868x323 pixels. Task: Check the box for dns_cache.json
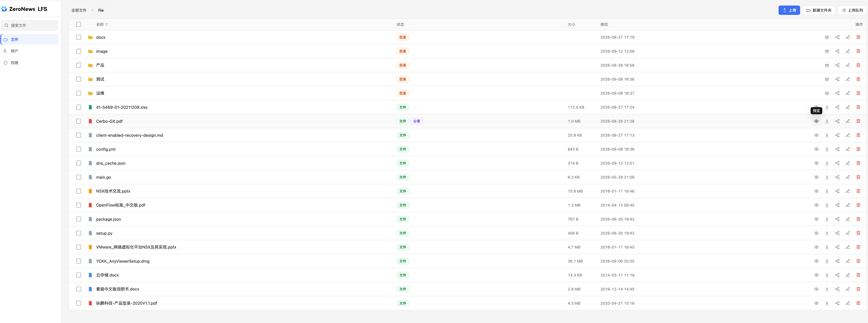(79, 163)
